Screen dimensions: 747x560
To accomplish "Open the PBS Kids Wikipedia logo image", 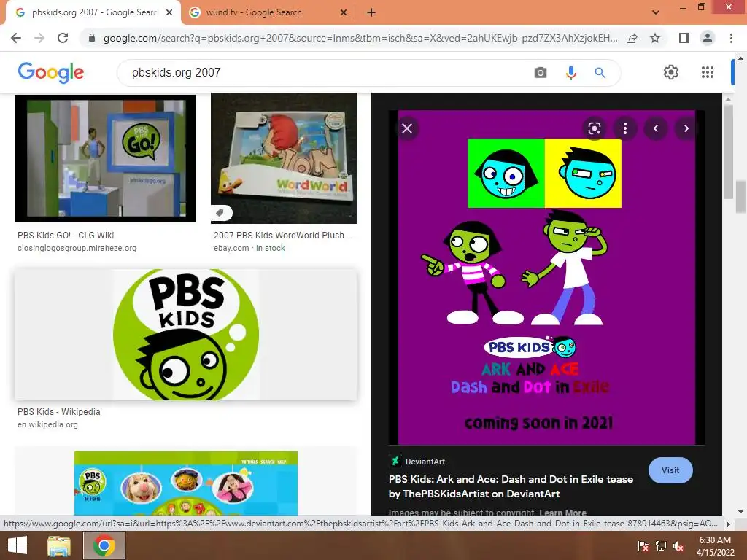I will [186, 335].
